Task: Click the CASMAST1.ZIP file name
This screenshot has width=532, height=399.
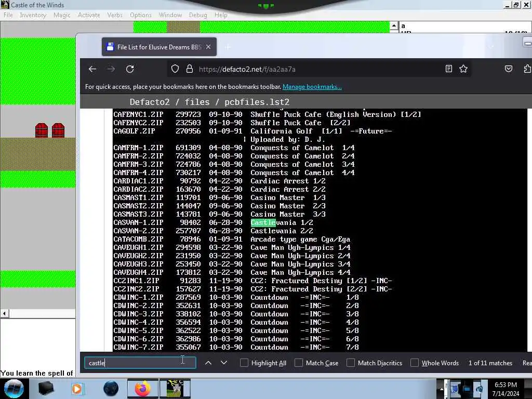Action: click(x=138, y=197)
